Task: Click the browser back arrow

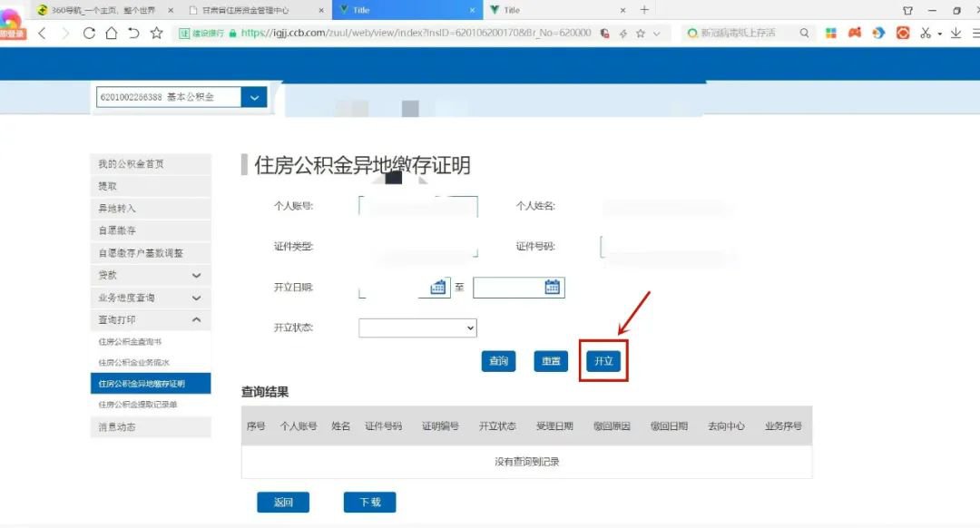Action: [x=42, y=34]
